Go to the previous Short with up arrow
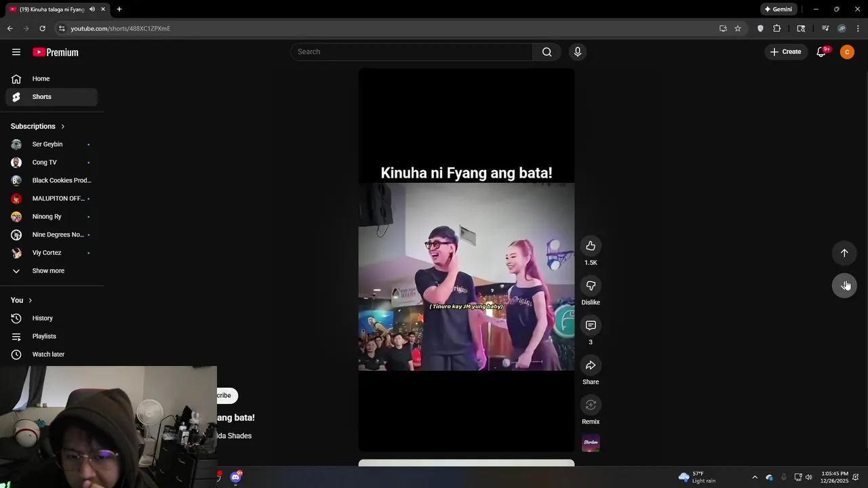Image resolution: width=868 pixels, height=488 pixels. point(844,253)
